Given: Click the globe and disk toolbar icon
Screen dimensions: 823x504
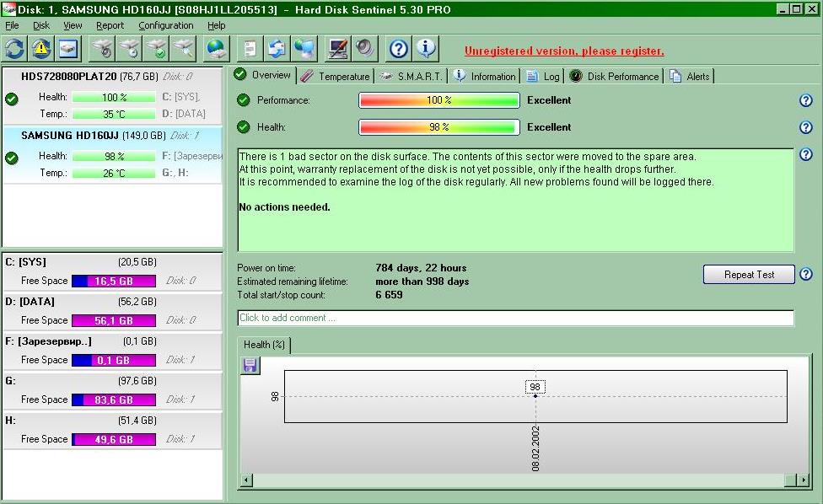Looking at the screenshot, I should pyautogui.click(x=216, y=49).
